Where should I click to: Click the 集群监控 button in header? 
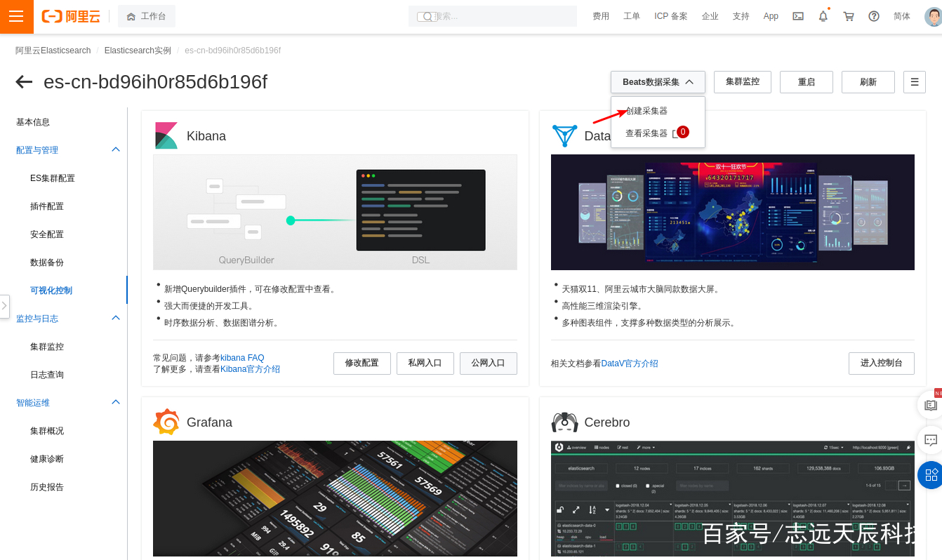pos(743,82)
